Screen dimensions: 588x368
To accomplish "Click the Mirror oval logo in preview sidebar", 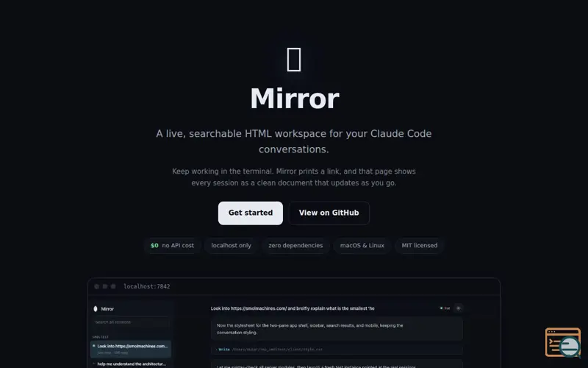I will pyautogui.click(x=96, y=308).
